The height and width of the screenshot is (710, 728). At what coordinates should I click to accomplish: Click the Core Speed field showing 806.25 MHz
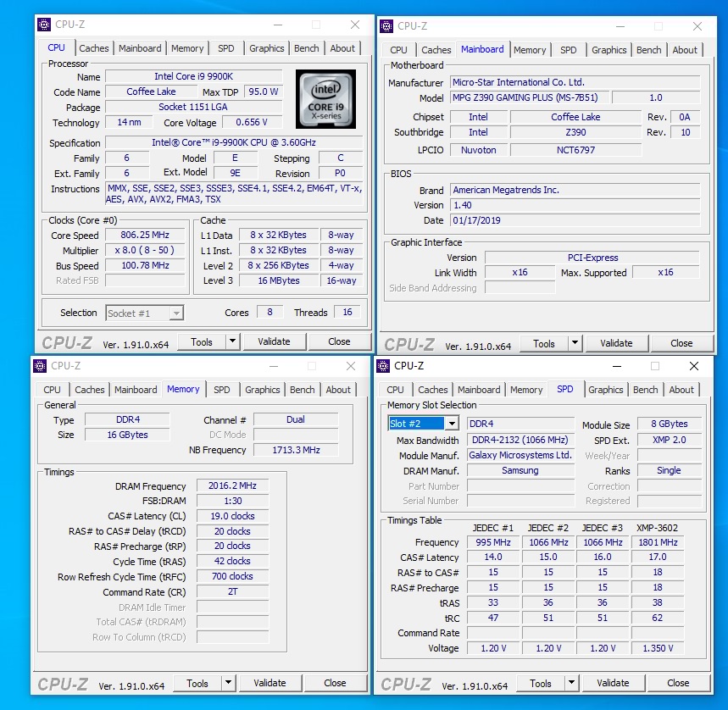tap(145, 236)
